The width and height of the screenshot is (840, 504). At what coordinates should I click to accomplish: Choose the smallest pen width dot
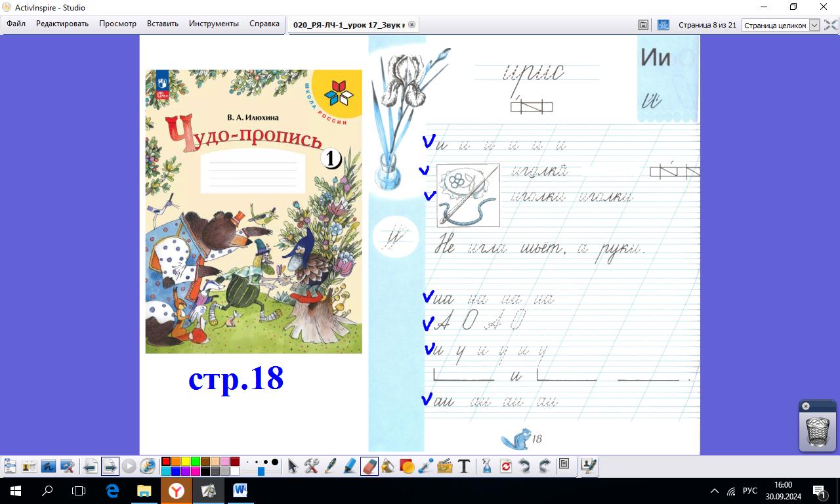pyautogui.click(x=247, y=463)
